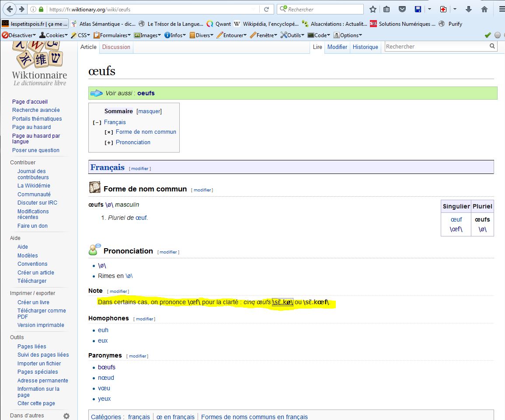The image size is (505, 420).
Task: Click the magnifier icon in Wiktionnaire search
Action: pyautogui.click(x=492, y=46)
